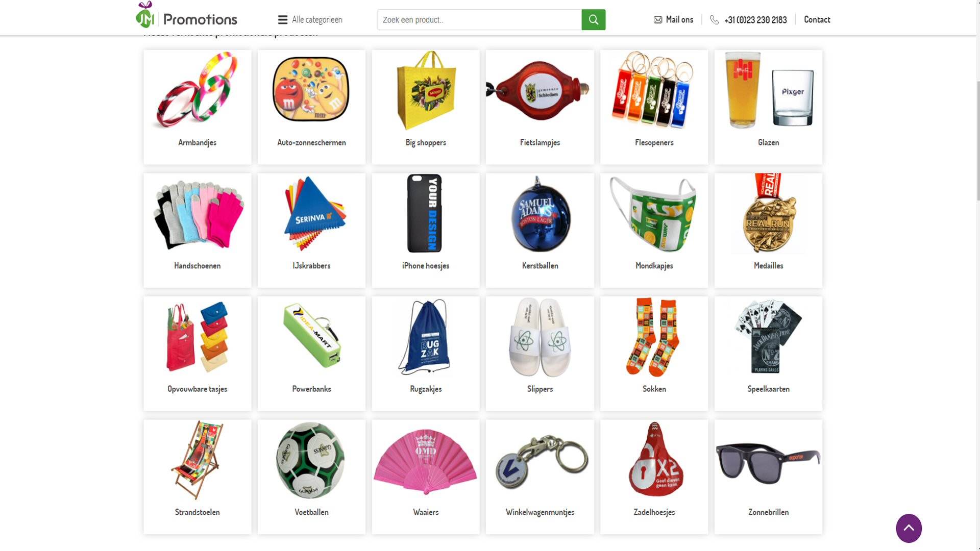Open the Contact page link
Viewport: 980px width, 551px height.
point(817,19)
